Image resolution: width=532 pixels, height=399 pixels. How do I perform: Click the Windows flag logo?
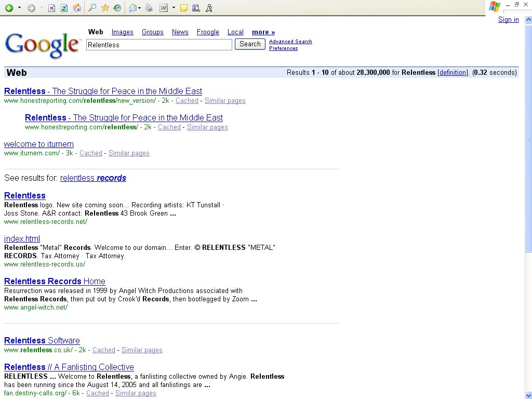tap(495, 7)
